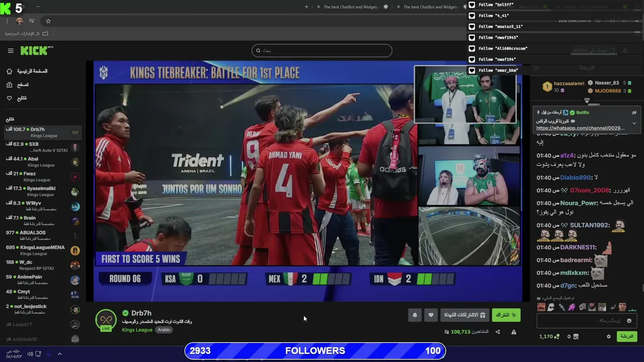Screen dimensions: 644x362
Task: Click the chat message input field
Action: coord(587,320)
